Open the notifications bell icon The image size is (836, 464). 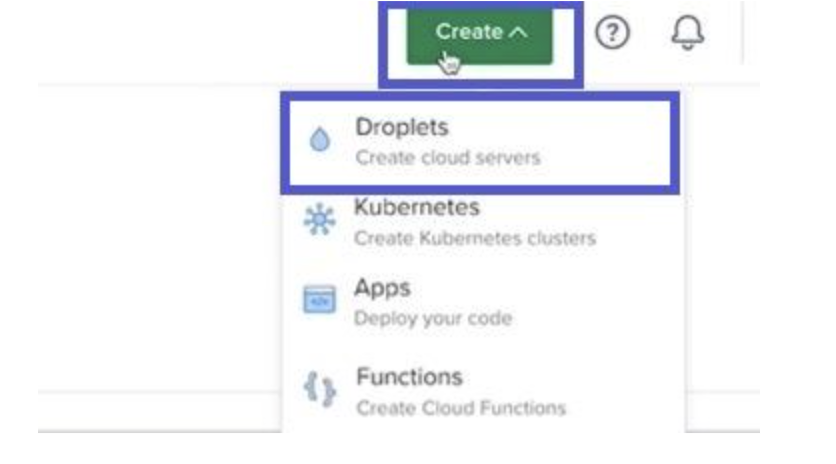pos(687,33)
